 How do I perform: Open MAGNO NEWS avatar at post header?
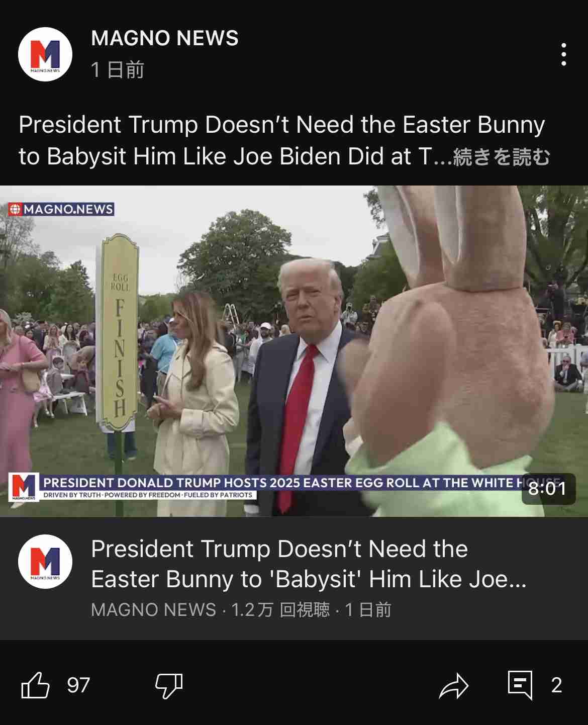pyautogui.click(x=45, y=54)
